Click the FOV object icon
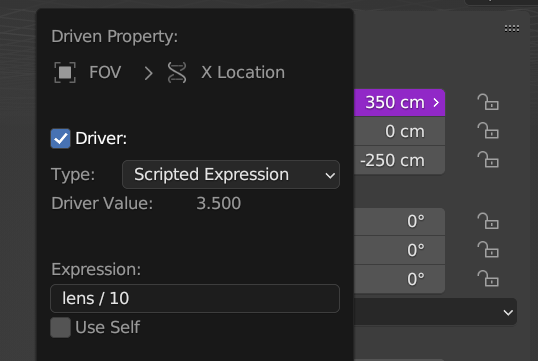Screen dimensions: 538x361 click(65, 72)
